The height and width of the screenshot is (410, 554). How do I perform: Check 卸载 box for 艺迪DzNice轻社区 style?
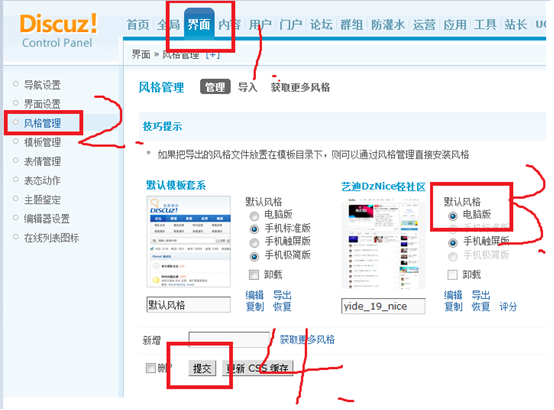[x=452, y=275]
